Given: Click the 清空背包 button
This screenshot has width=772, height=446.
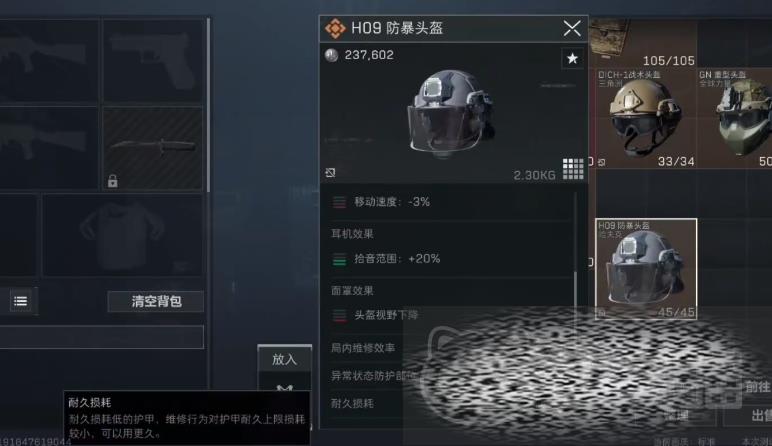Looking at the screenshot, I should click(x=156, y=301).
